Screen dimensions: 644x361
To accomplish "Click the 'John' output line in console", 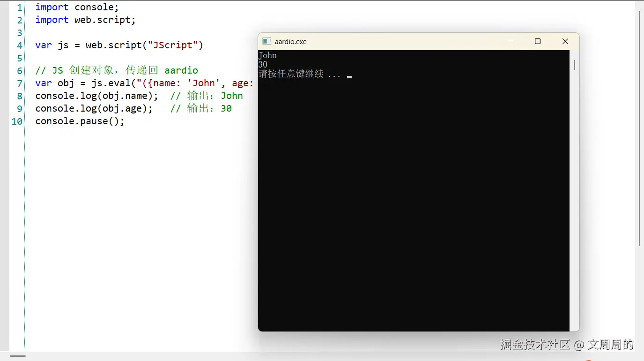I will coord(268,55).
